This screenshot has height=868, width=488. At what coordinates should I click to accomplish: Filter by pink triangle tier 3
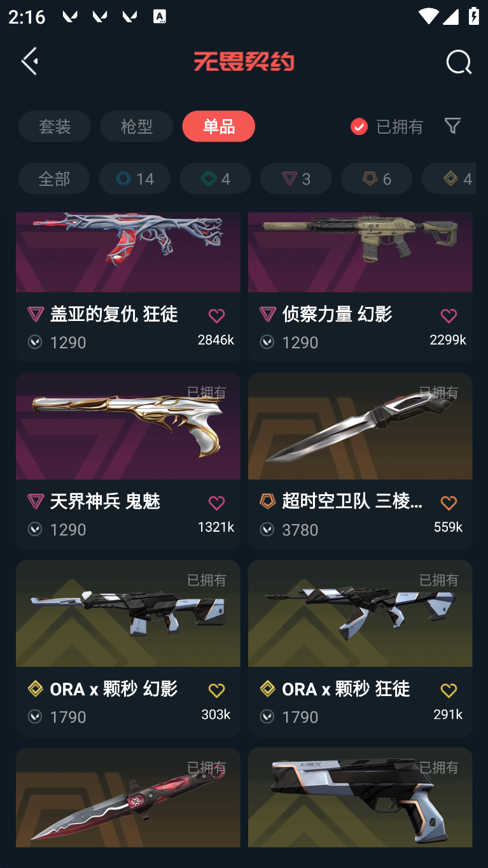[296, 178]
